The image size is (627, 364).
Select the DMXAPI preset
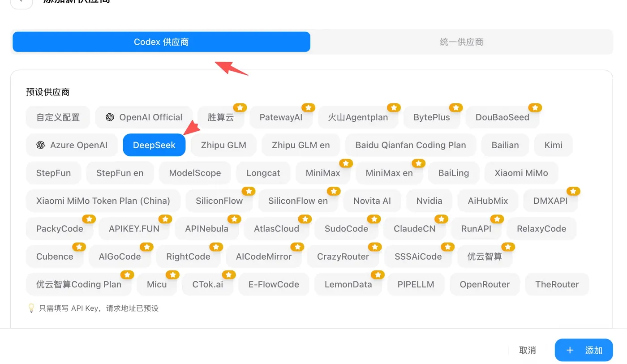(x=550, y=201)
